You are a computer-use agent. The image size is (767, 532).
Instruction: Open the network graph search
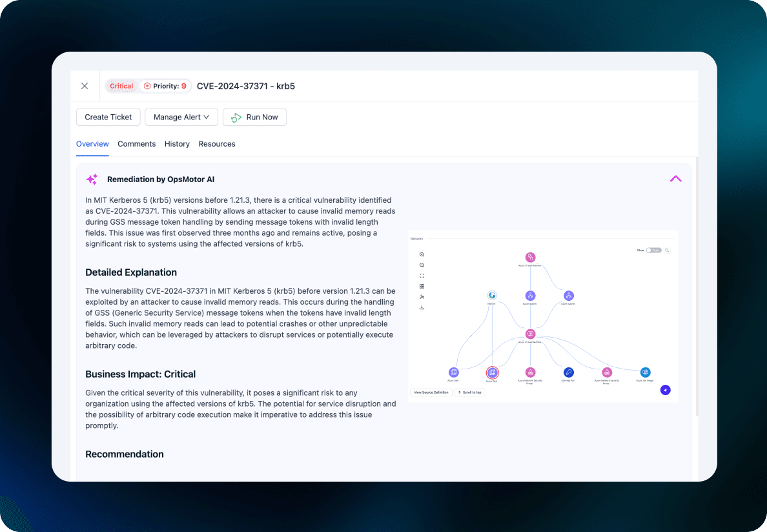[667, 251]
